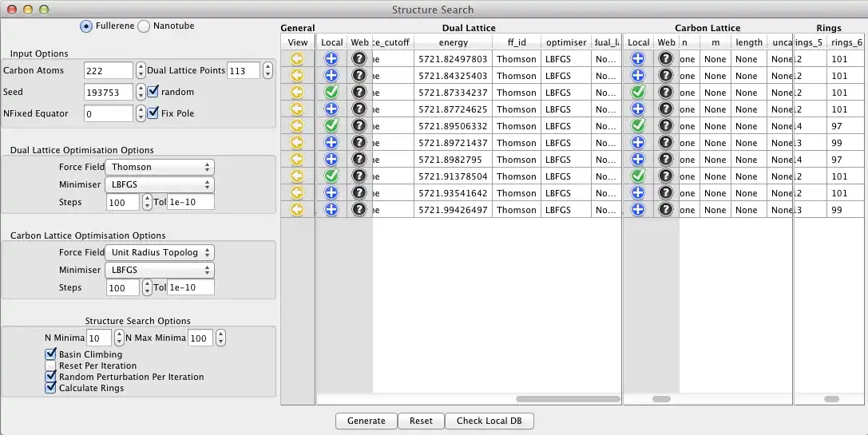Image resolution: width=868 pixels, height=435 pixels.
Task: Click the View column header
Action: pyautogui.click(x=298, y=42)
